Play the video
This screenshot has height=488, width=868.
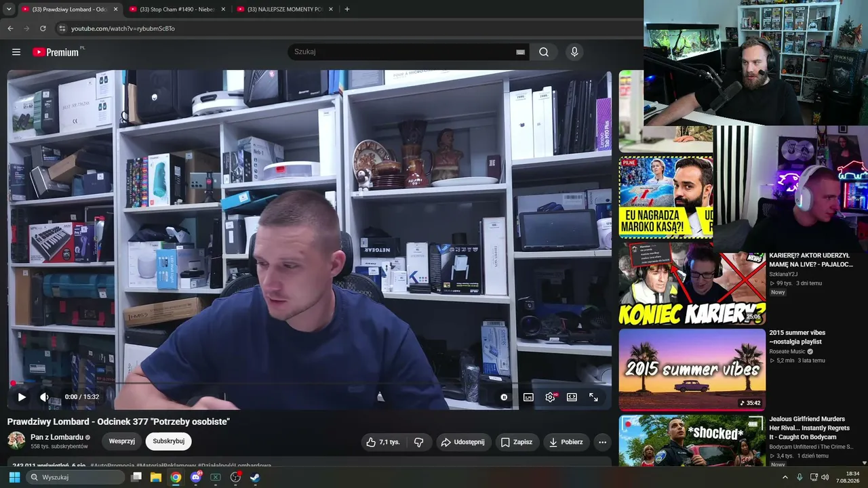click(x=22, y=397)
